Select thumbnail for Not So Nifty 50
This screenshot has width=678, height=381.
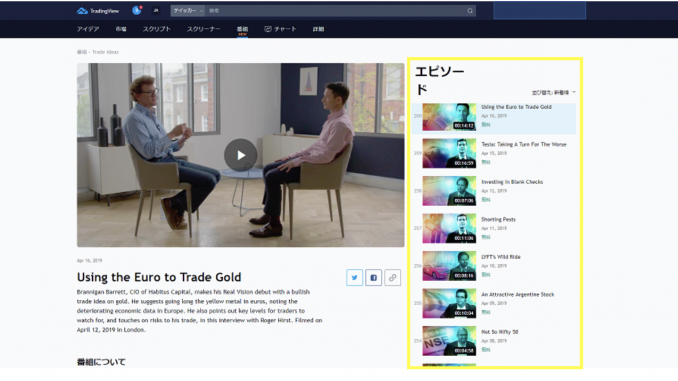(449, 341)
